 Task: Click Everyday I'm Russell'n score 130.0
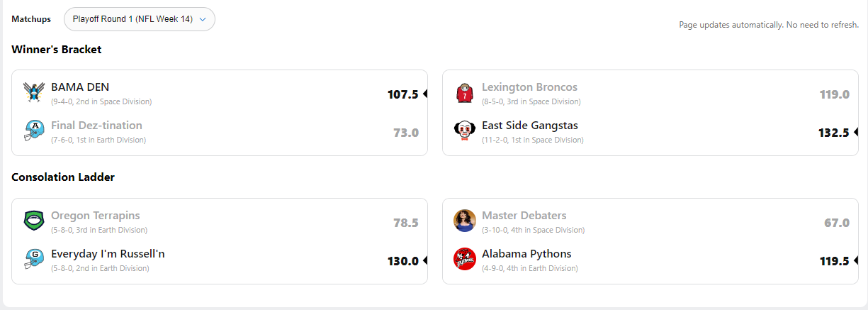(x=402, y=261)
